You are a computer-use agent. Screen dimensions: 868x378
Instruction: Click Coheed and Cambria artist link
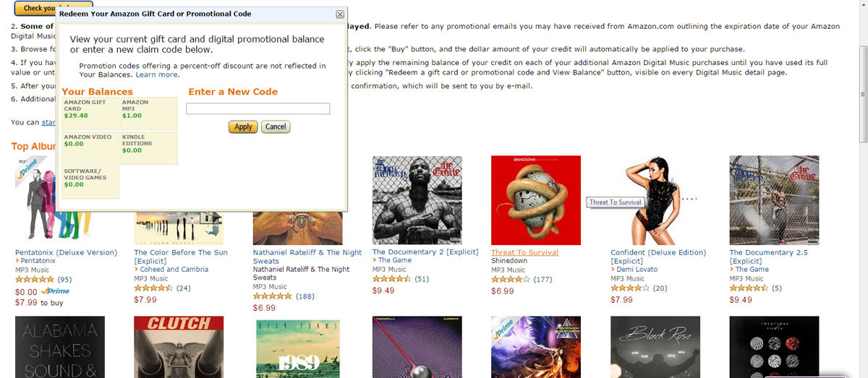[x=174, y=269]
